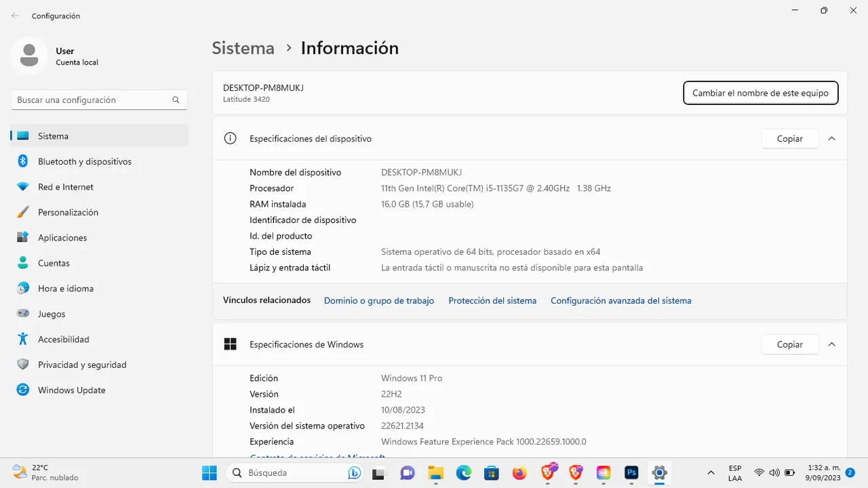Open Brave icon beside Creative Cloud
The height and width of the screenshot is (488, 868).
pyautogui.click(x=576, y=472)
